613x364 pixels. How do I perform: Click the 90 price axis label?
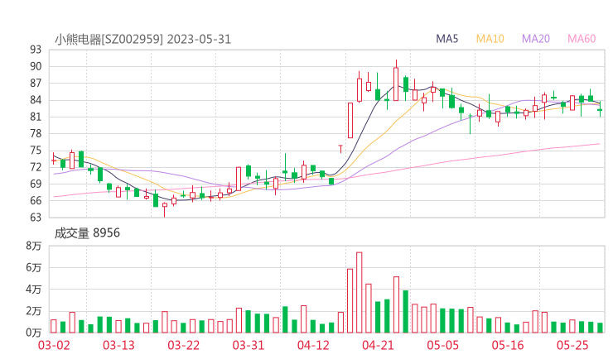point(36,66)
